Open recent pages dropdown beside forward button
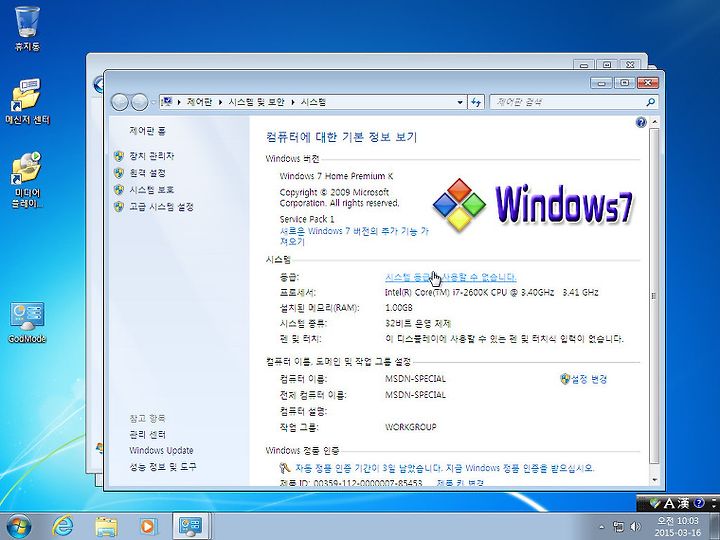This screenshot has width=720, height=540. tap(153, 102)
